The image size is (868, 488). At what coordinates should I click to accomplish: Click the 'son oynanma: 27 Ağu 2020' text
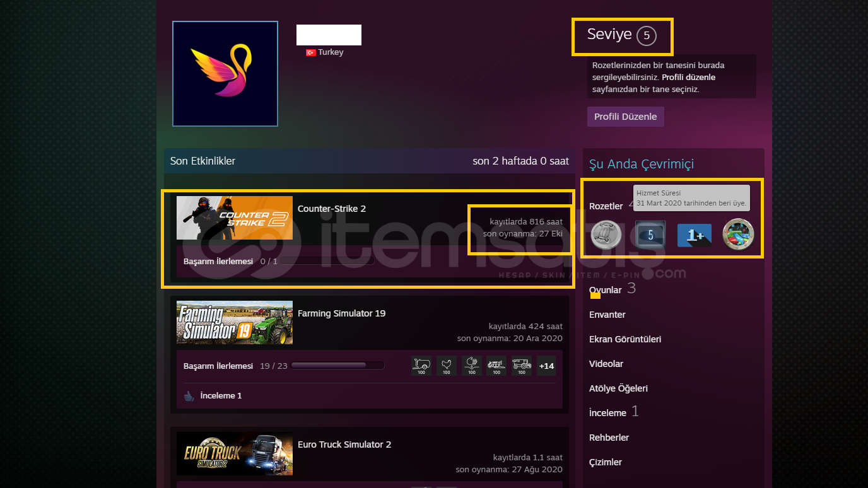510,470
